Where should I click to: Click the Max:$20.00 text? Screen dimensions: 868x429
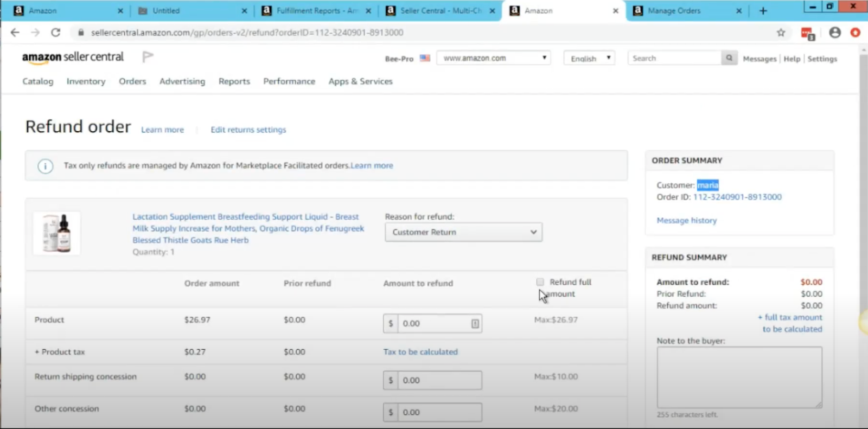pos(556,408)
